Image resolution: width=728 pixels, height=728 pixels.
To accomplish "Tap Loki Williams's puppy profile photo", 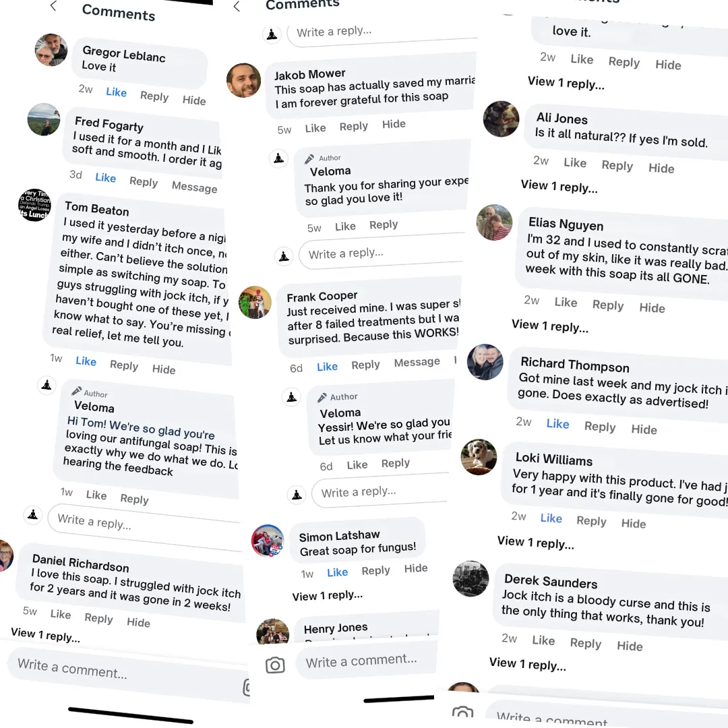I will [479, 458].
